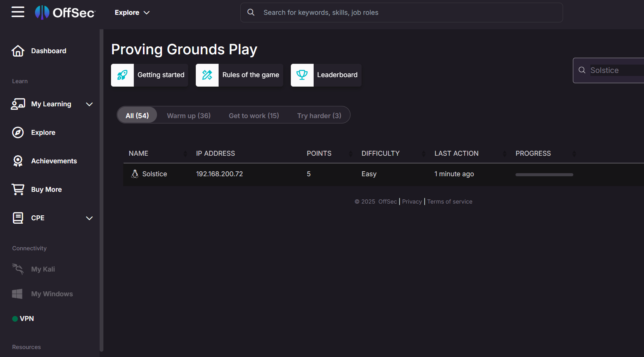Viewport: 644px width, 357px height.
Task: Click the VPN label in sidebar
Action: 27,319
